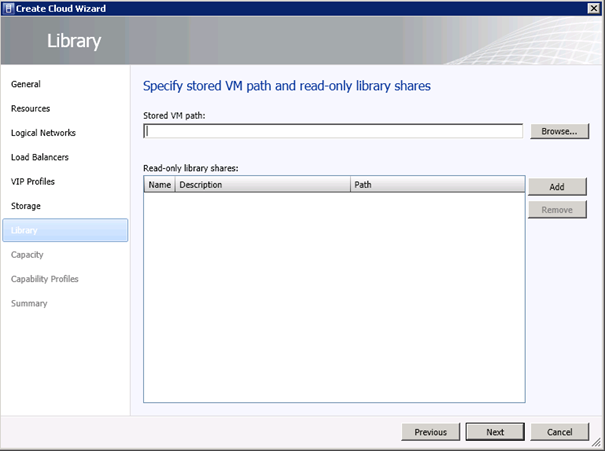Image resolution: width=605 pixels, height=451 pixels.
Task: Browse for a stored VM path
Action: click(x=559, y=131)
